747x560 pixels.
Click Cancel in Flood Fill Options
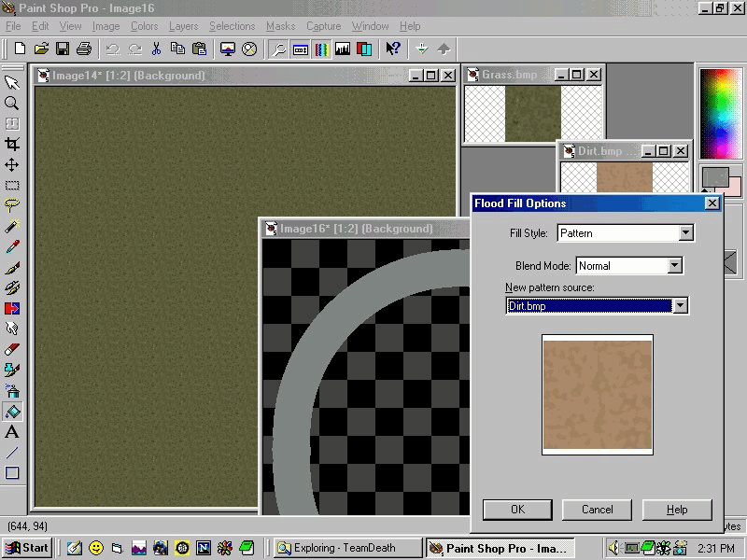tap(597, 510)
